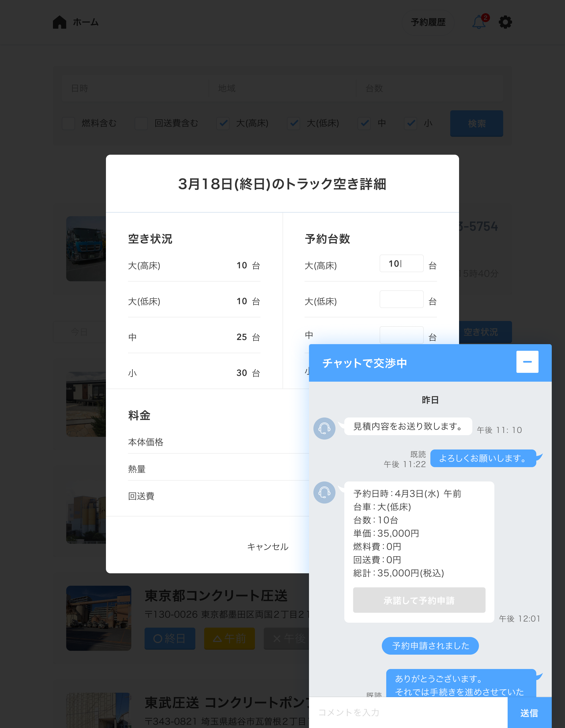Click the 予約日時 : 4月3日(水) 午前 line
The image size is (565, 728).
pyautogui.click(x=407, y=494)
